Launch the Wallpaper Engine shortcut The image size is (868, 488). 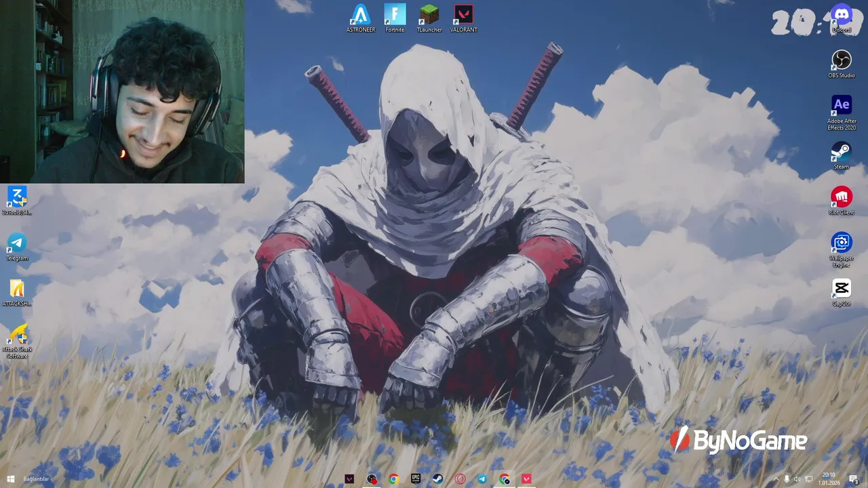(842, 249)
